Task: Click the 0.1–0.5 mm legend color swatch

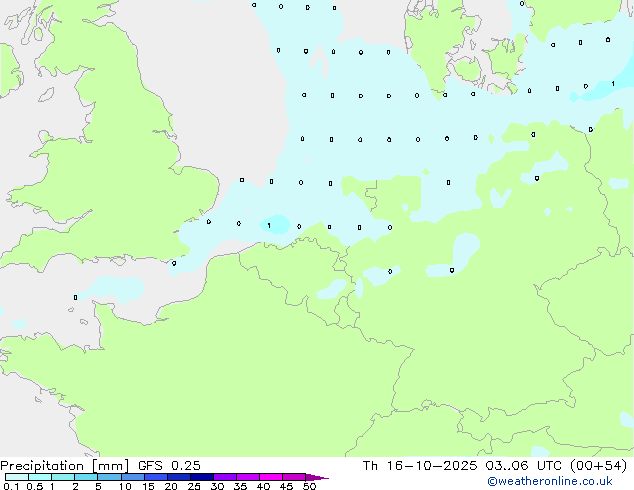Action: [17, 477]
